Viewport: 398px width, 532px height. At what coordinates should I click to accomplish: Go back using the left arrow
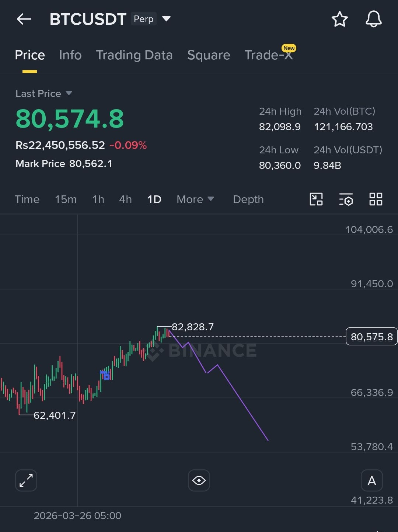click(x=24, y=19)
